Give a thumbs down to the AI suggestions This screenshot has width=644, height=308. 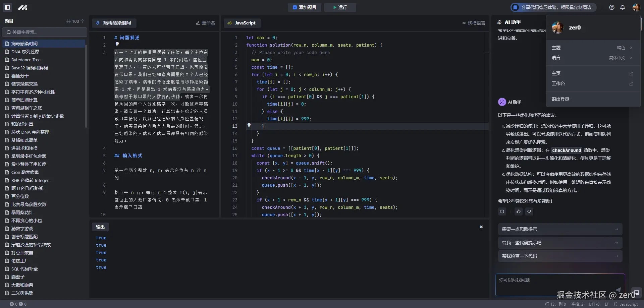tap(529, 211)
